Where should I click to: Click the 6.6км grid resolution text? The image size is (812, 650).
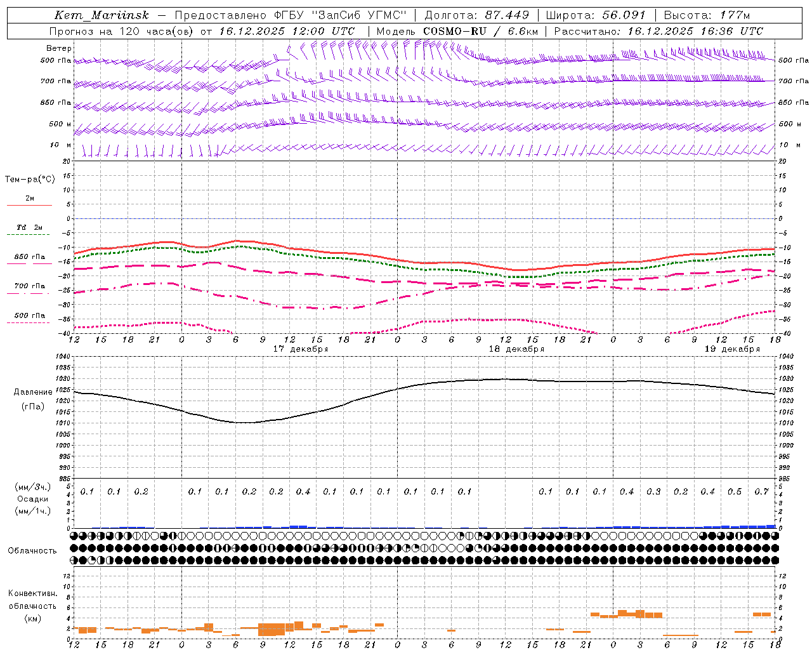click(x=523, y=31)
